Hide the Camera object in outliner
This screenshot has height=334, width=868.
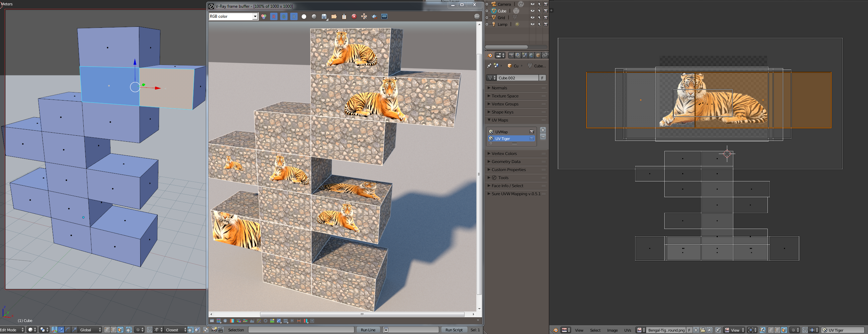point(532,4)
